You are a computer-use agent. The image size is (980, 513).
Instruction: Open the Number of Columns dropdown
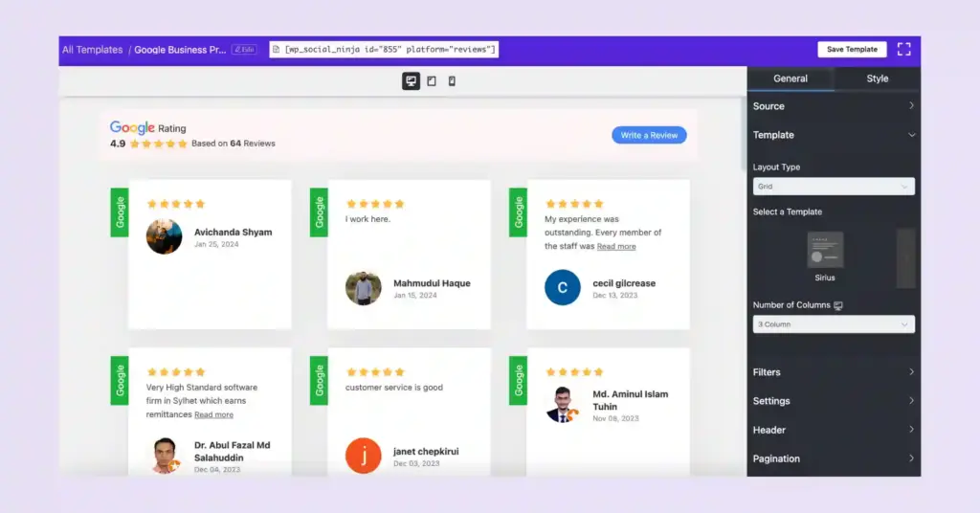click(834, 324)
